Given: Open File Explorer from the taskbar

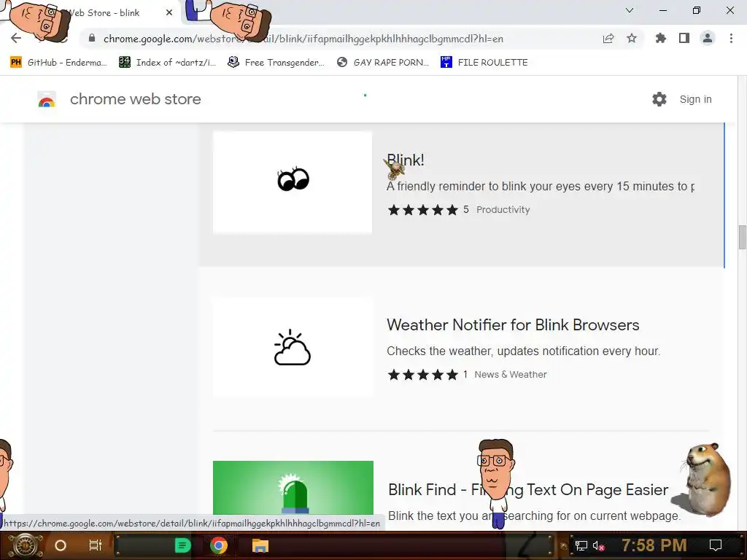Looking at the screenshot, I should [260, 545].
